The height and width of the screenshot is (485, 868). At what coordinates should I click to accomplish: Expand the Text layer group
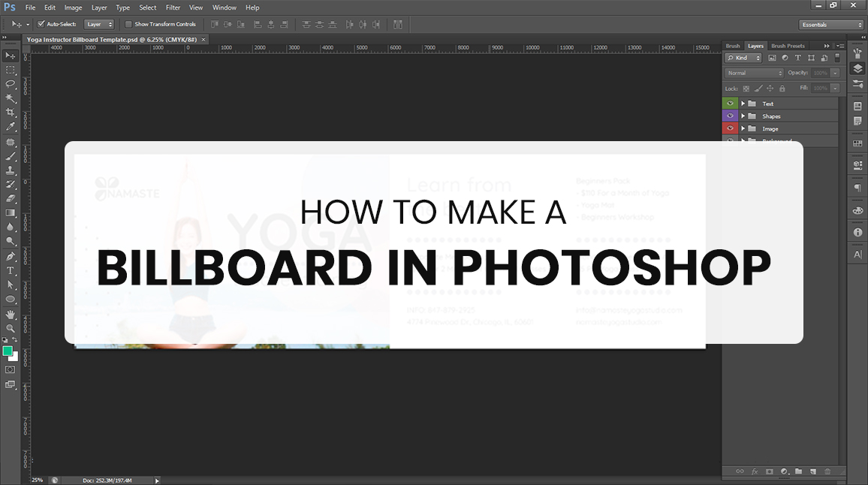click(743, 104)
